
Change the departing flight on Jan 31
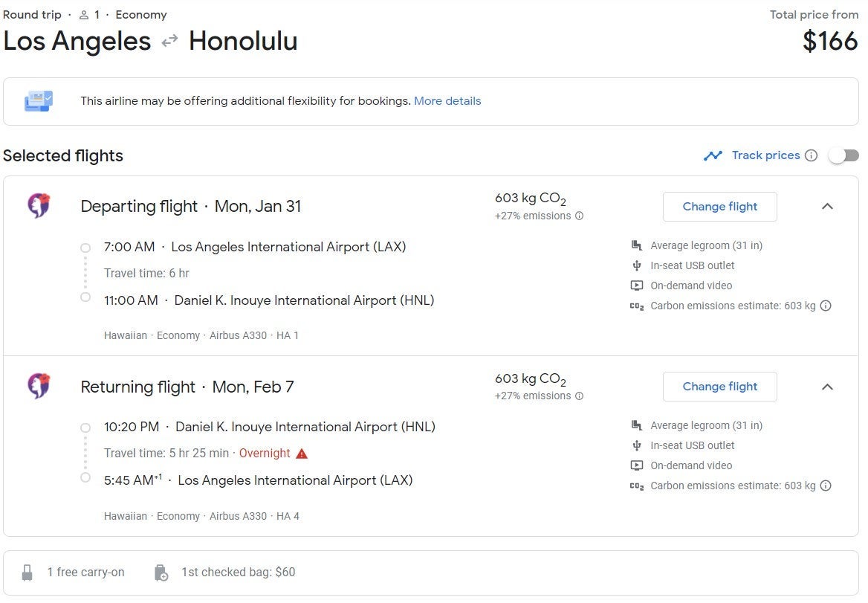click(x=719, y=207)
